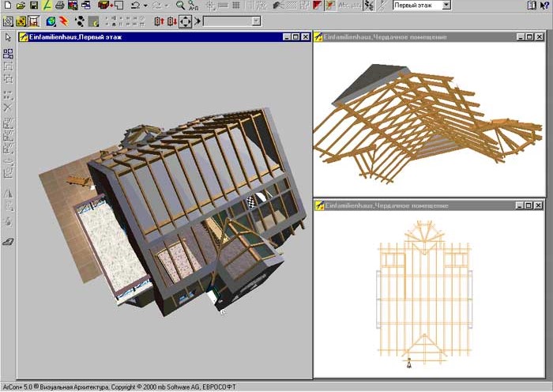The height and width of the screenshot is (392, 553).
Task: Toggle the grid display button
Action: pyautogui.click(x=236, y=6)
